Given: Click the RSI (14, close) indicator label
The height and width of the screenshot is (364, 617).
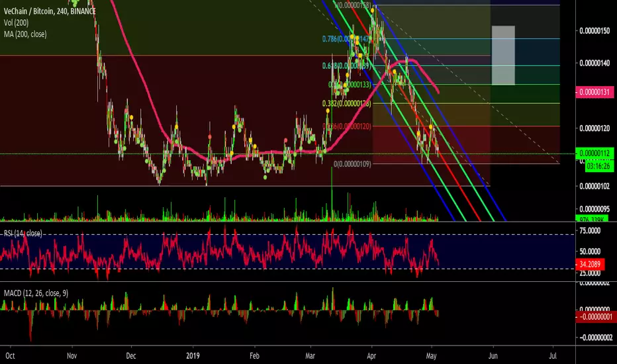Looking at the screenshot, I should click(x=23, y=234).
